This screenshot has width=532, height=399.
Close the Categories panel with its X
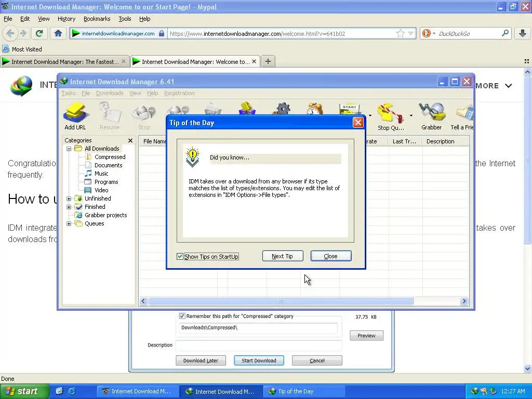click(x=130, y=140)
